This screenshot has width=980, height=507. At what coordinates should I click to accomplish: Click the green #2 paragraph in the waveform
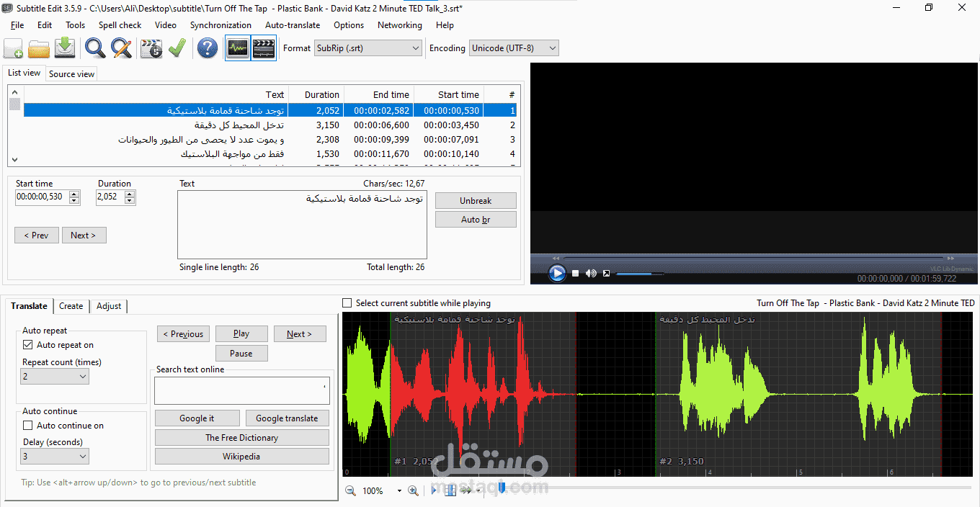[798, 395]
